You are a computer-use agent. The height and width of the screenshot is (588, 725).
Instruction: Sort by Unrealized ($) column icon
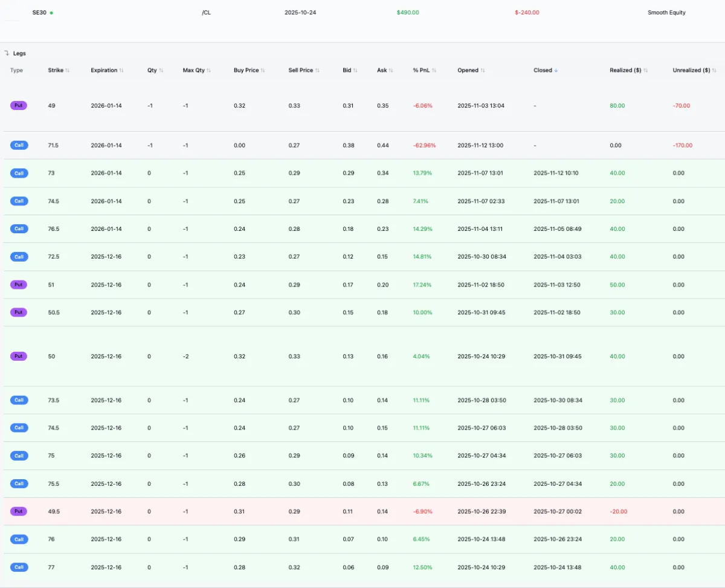coord(715,71)
